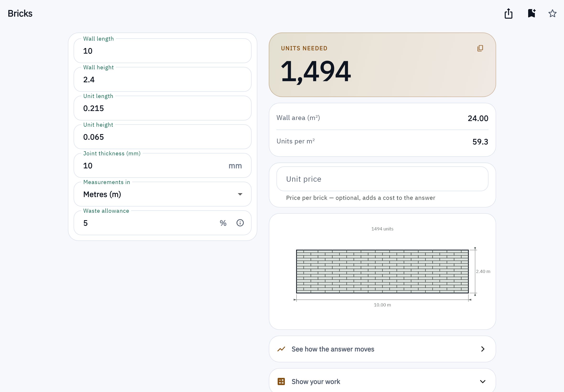Click the Unit price input
Image resolution: width=564 pixels, height=392 pixels.
coord(382,179)
